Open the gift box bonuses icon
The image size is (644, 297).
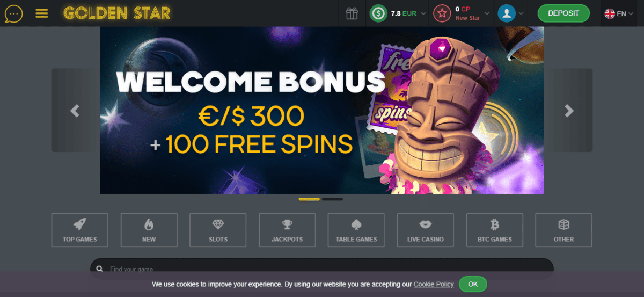(352, 13)
